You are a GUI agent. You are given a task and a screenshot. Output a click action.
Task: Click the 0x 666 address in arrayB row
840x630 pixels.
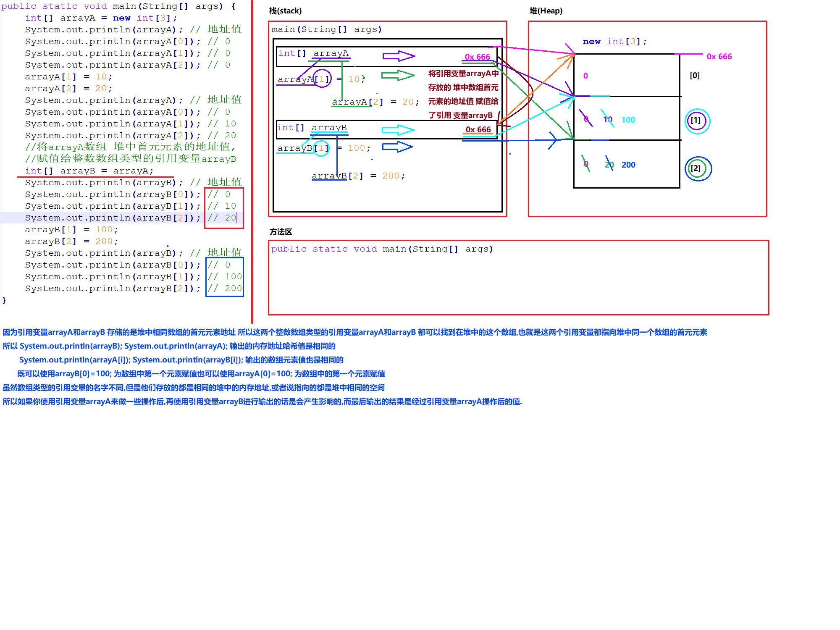coord(478,130)
